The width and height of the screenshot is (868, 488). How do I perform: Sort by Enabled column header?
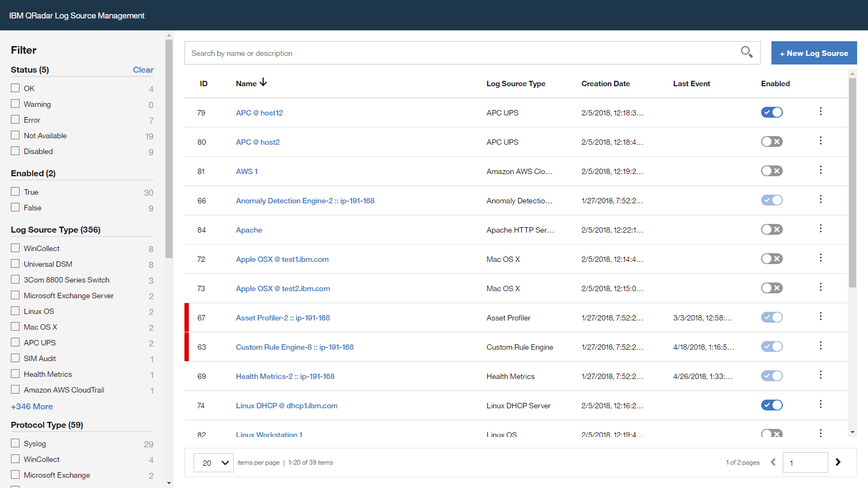[775, 84]
